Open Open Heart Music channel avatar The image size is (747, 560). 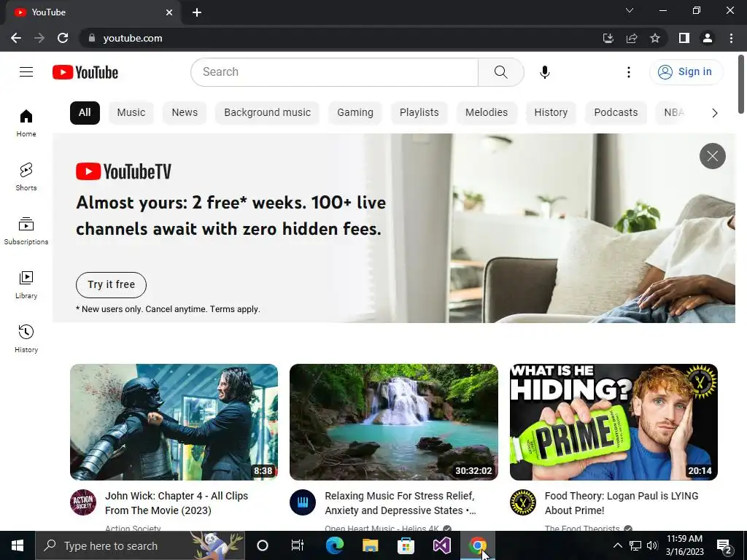(303, 502)
